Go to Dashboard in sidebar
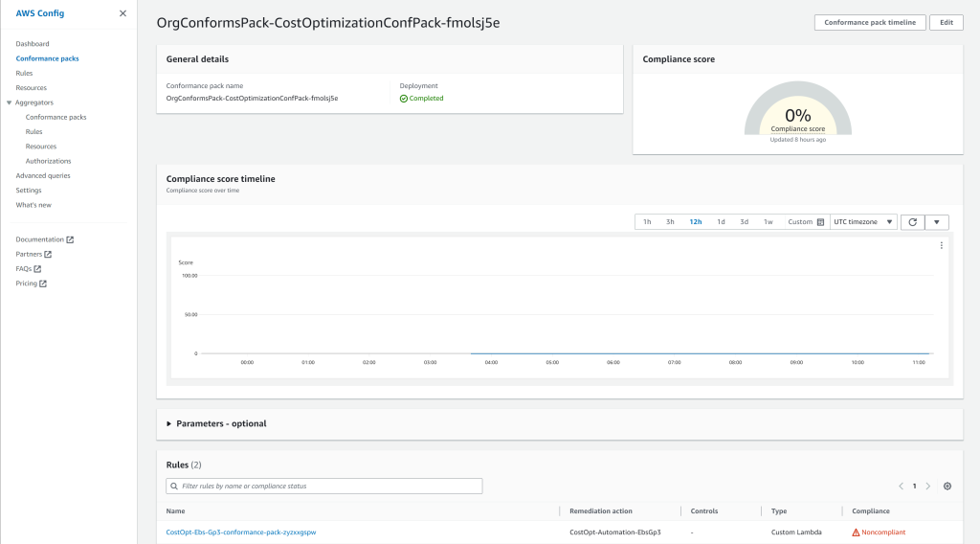Image resolution: width=980 pixels, height=544 pixels. [33, 44]
